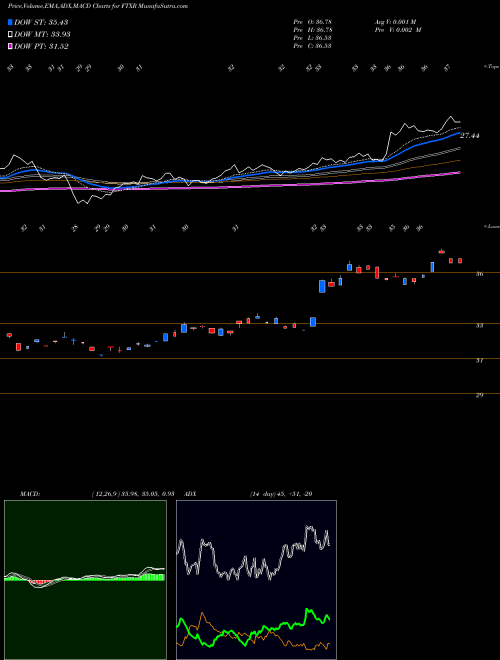Click the 31 price axis label
500x660 pixels.
(479, 360)
